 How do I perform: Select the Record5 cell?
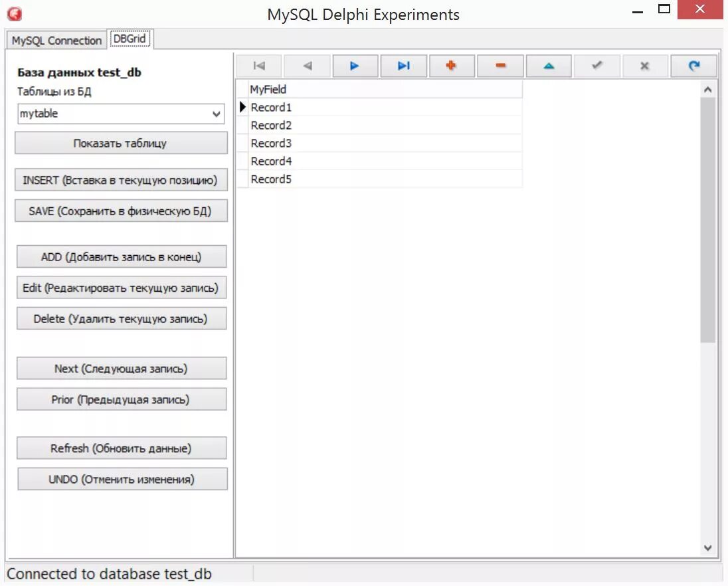pos(385,179)
